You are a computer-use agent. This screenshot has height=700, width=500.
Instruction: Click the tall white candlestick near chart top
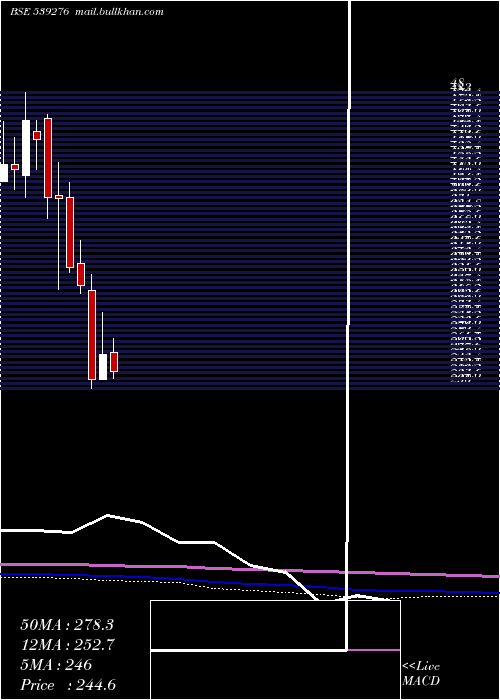click(26, 148)
